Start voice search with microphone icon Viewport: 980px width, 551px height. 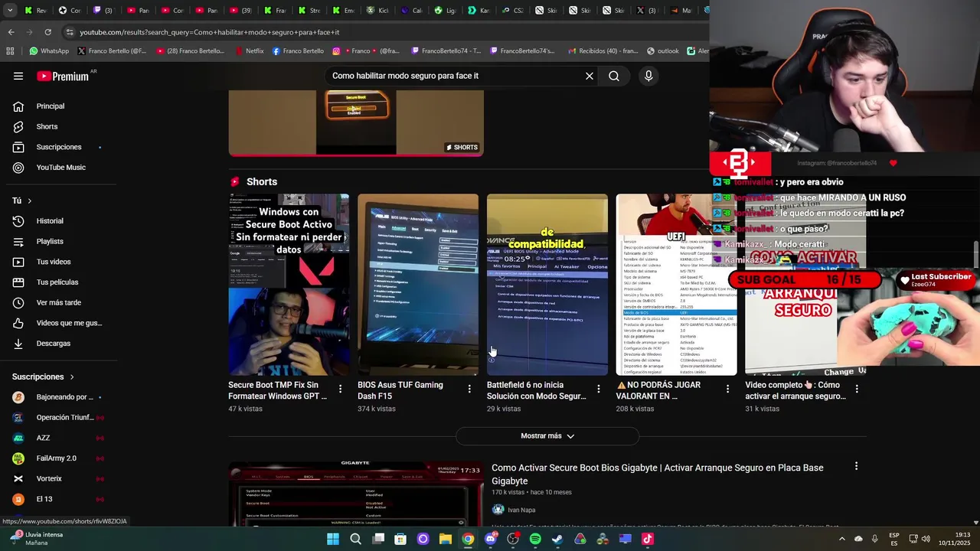pos(648,76)
